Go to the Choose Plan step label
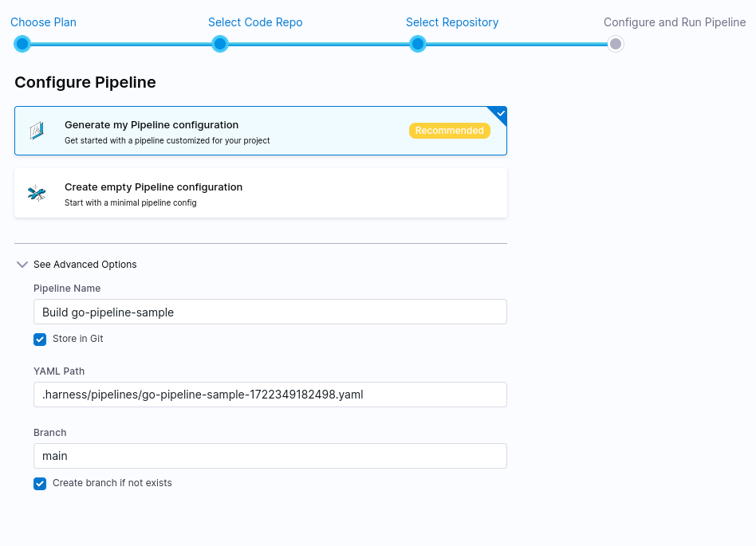This screenshot has height=546, width=756. 44,22
